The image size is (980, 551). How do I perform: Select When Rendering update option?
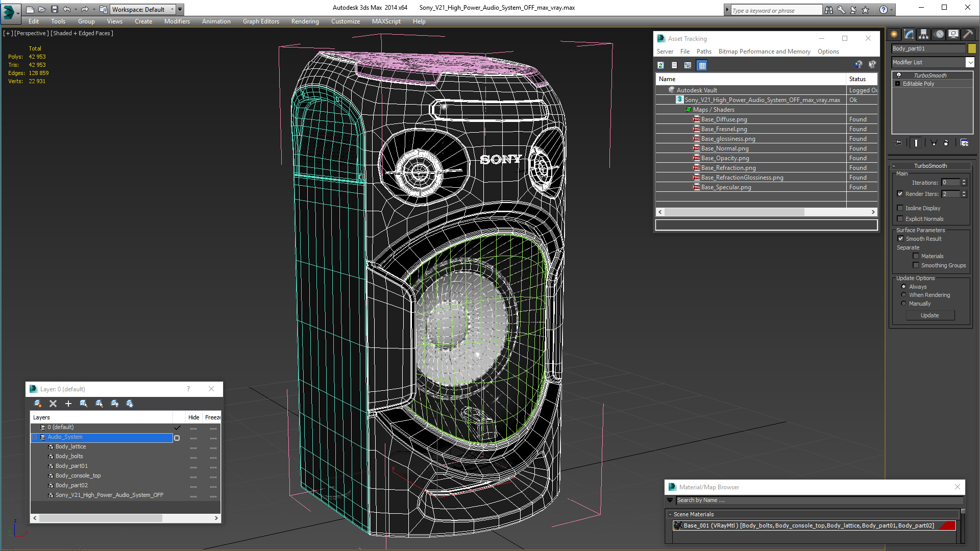(x=904, y=295)
